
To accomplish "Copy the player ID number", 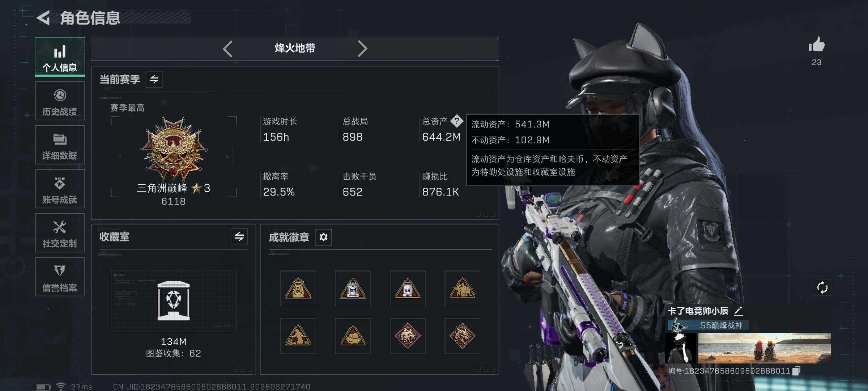I will point(796,371).
